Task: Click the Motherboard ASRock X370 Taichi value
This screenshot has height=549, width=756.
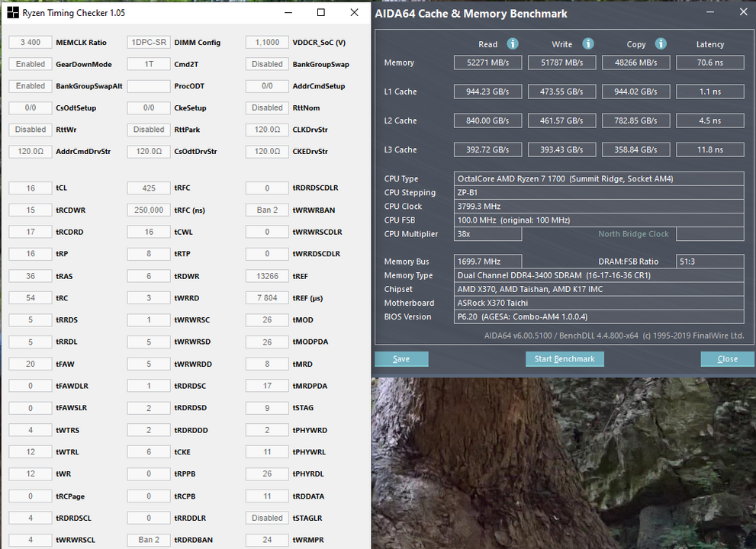Action: pyautogui.click(x=599, y=303)
